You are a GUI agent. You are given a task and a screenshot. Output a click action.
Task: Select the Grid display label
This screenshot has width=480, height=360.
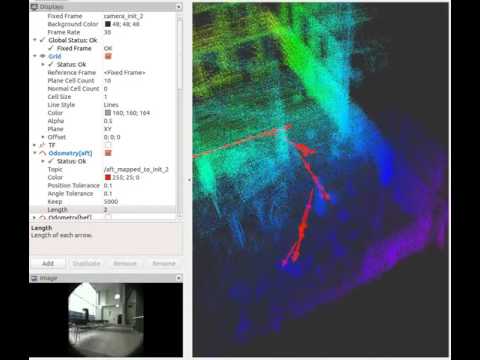(55, 56)
